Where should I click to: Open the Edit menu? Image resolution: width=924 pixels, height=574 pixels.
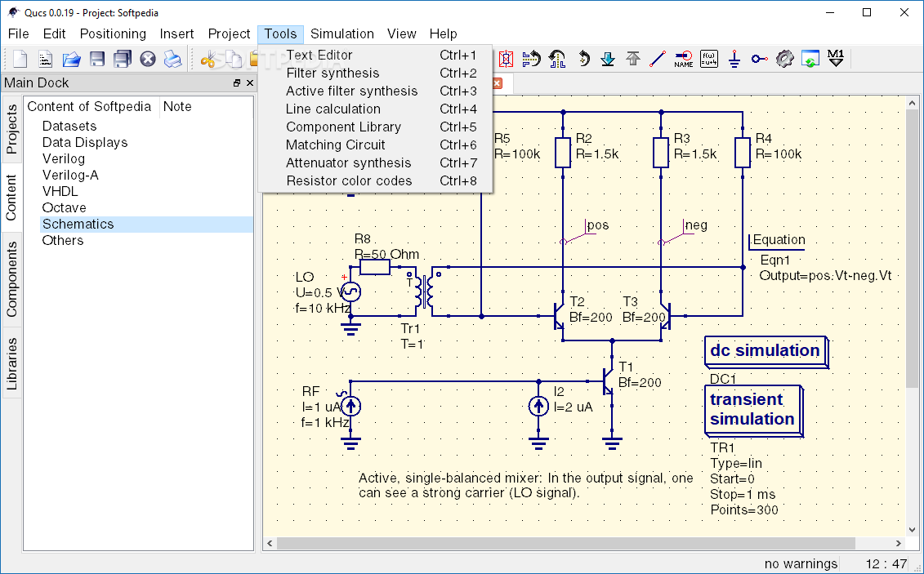pyautogui.click(x=54, y=33)
